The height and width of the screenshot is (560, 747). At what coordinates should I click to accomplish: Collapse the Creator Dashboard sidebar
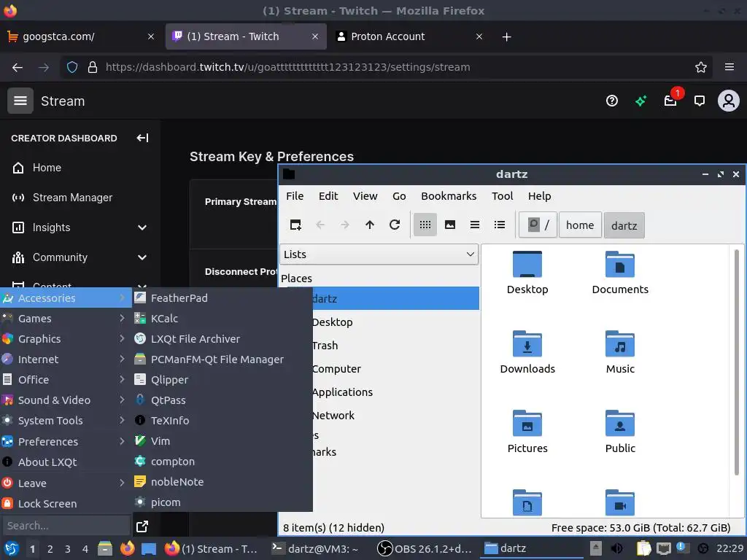[x=142, y=138]
